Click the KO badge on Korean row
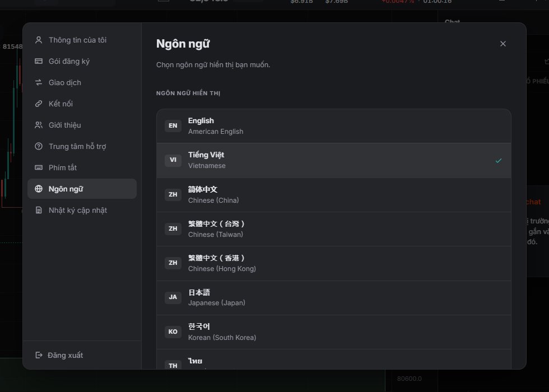The height and width of the screenshot is (392, 549). pyautogui.click(x=173, y=332)
